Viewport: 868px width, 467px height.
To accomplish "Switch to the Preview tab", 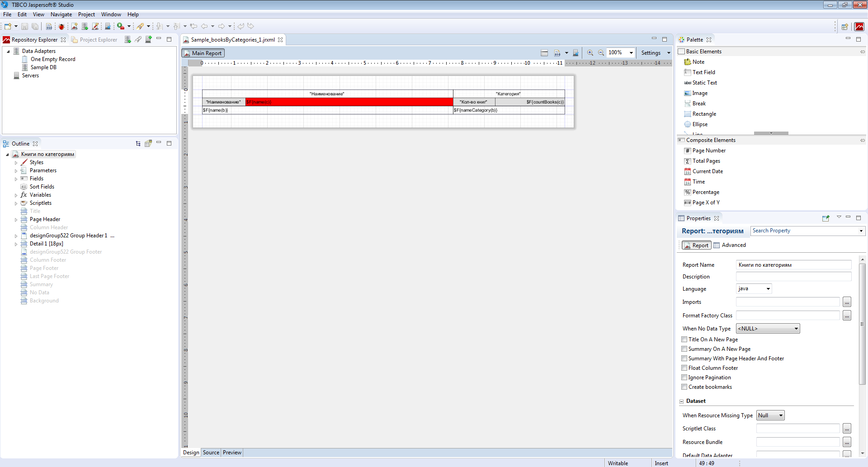I will tap(232, 453).
